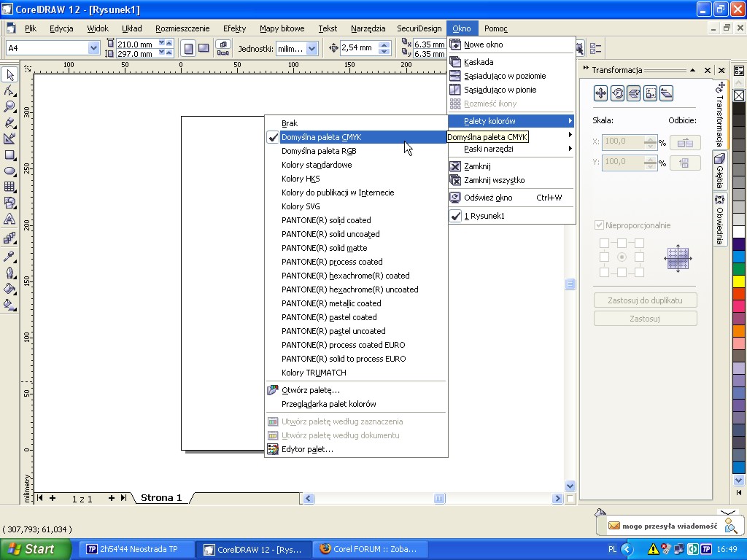Image resolution: width=747 pixels, height=560 pixels.
Task: Open the A4 paper size dropdown
Action: pyautogui.click(x=93, y=48)
